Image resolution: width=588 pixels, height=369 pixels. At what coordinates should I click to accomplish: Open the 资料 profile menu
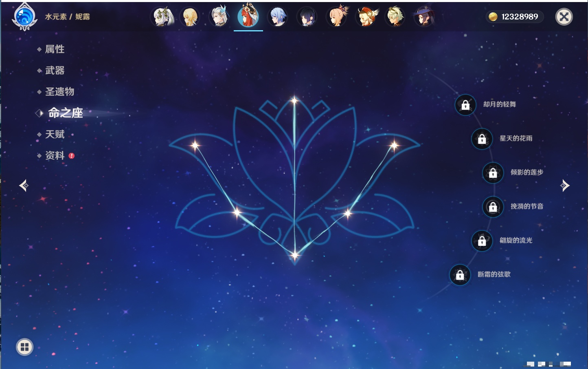pos(55,155)
